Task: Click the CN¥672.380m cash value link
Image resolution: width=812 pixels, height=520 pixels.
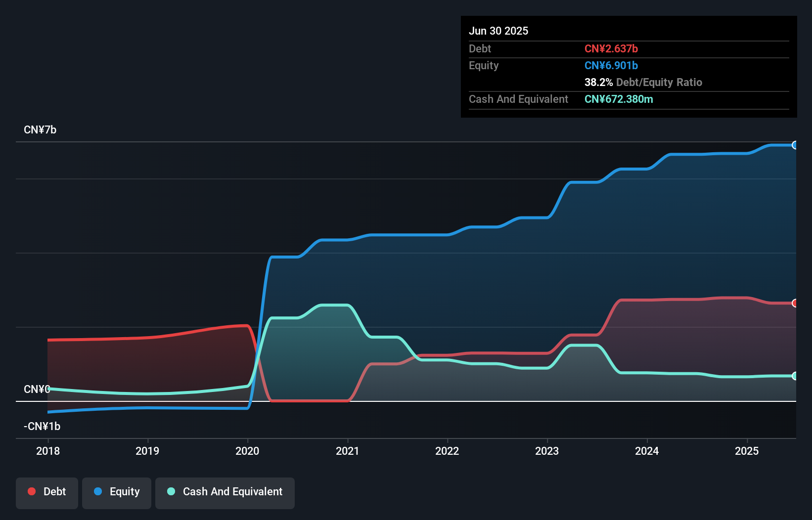Action: [619, 99]
